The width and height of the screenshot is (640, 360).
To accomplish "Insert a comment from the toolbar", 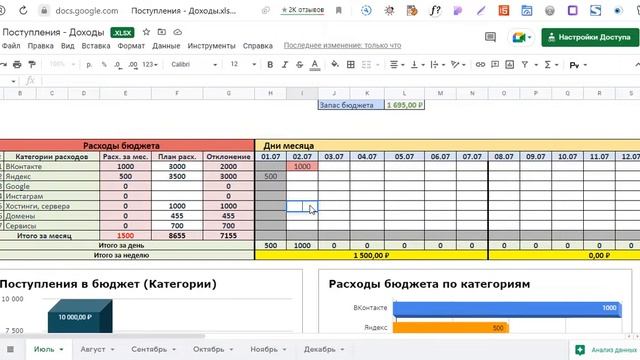I will (x=495, y=64).
